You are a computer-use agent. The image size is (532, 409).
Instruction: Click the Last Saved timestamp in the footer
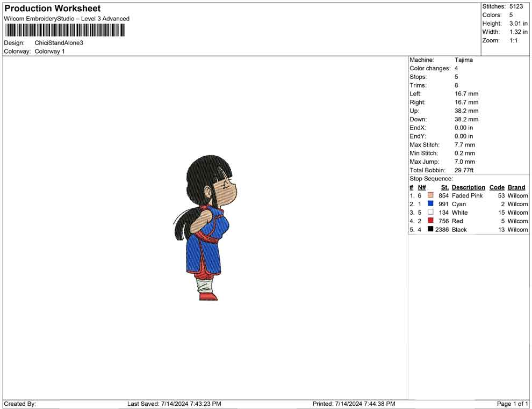coord(175,404)
